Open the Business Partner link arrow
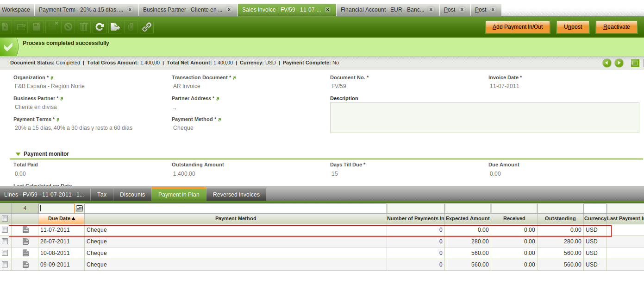The height and width of the screenshot is (286, 644). (x=62, y=99)
